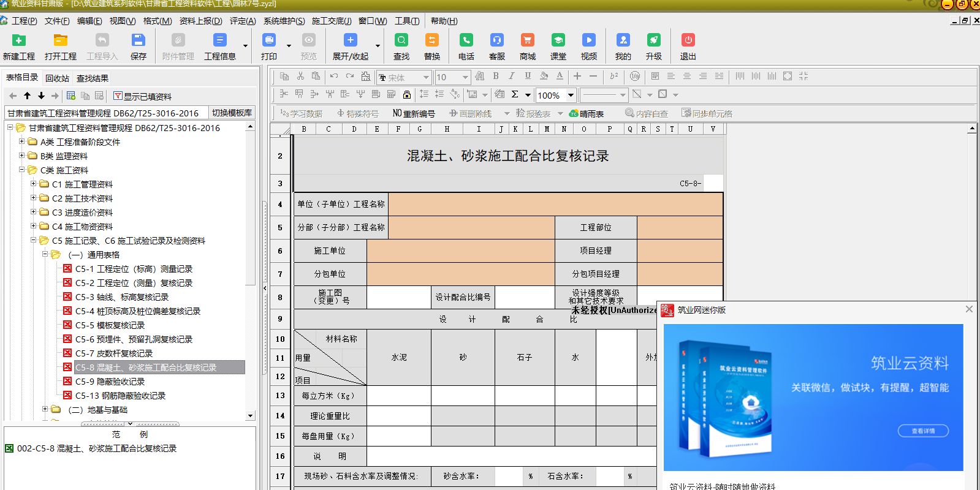
Task: Click 查看详情 in the 筑业云资料 ad
Action: pos(923,431)
